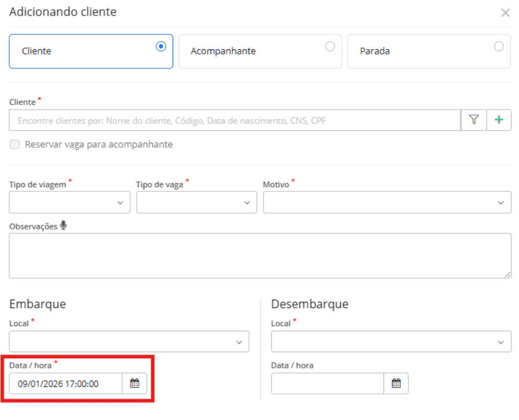Expand the Tipo de vaga dropdown
The height and width of the screenshot is (420, 519).
[x=196, y=202]
